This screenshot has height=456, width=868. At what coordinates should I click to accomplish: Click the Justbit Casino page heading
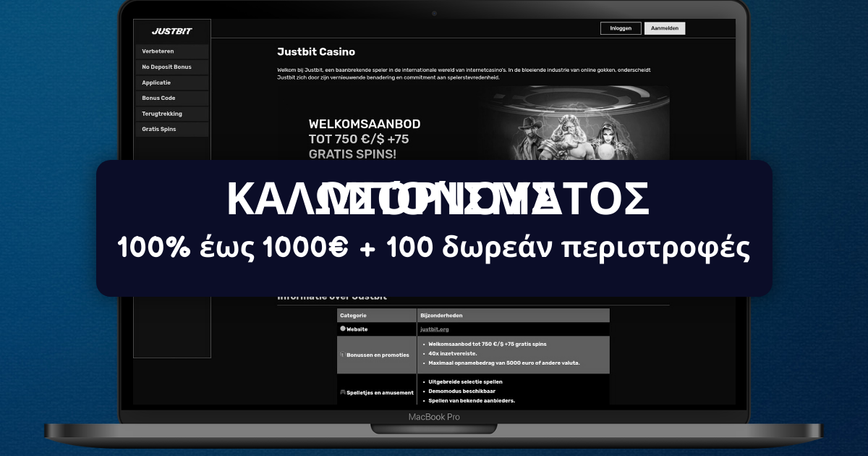(316, 51)
